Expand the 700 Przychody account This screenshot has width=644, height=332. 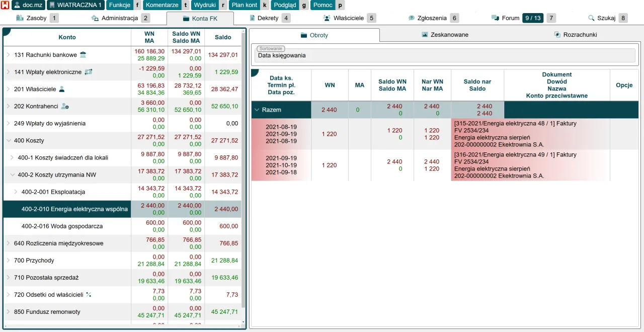point(8,260)
